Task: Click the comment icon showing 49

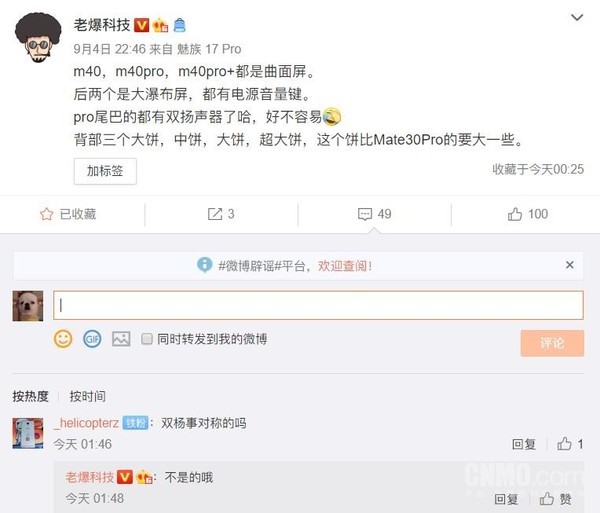Action: tap(366, 214)
